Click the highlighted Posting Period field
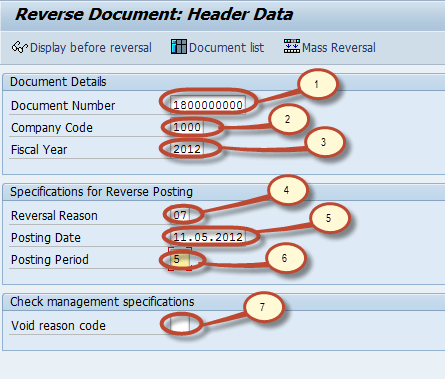The width and height of the screenshot is (445, 379). tap(180, 259)
